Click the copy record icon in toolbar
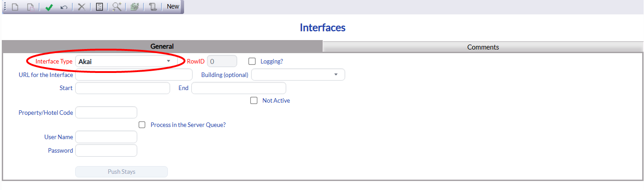Screen dimensions: 644x190 pyautogui.click(x=30, y=7)
